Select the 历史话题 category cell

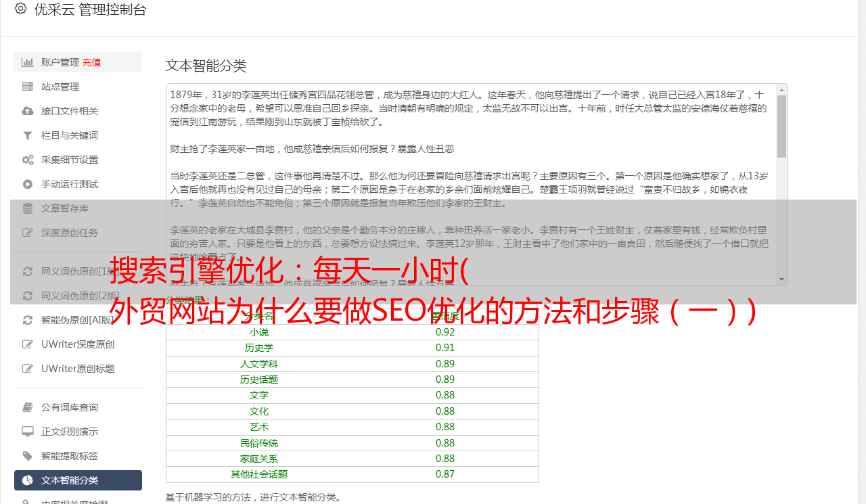coord(259,380)
